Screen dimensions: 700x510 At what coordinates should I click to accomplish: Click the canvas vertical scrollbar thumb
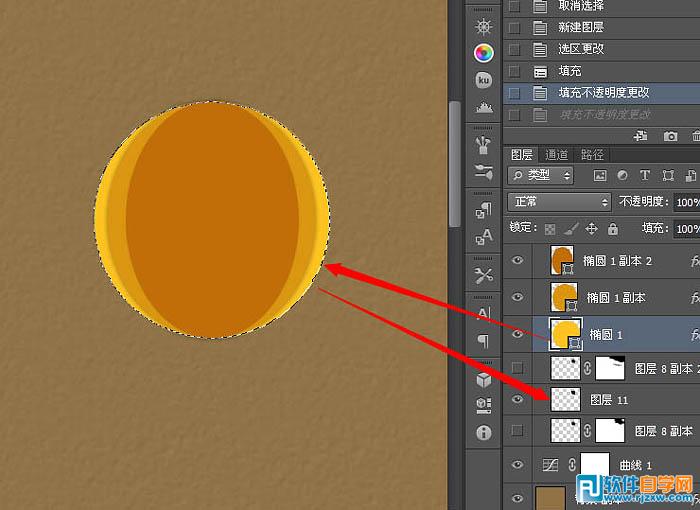coord(454,164)
